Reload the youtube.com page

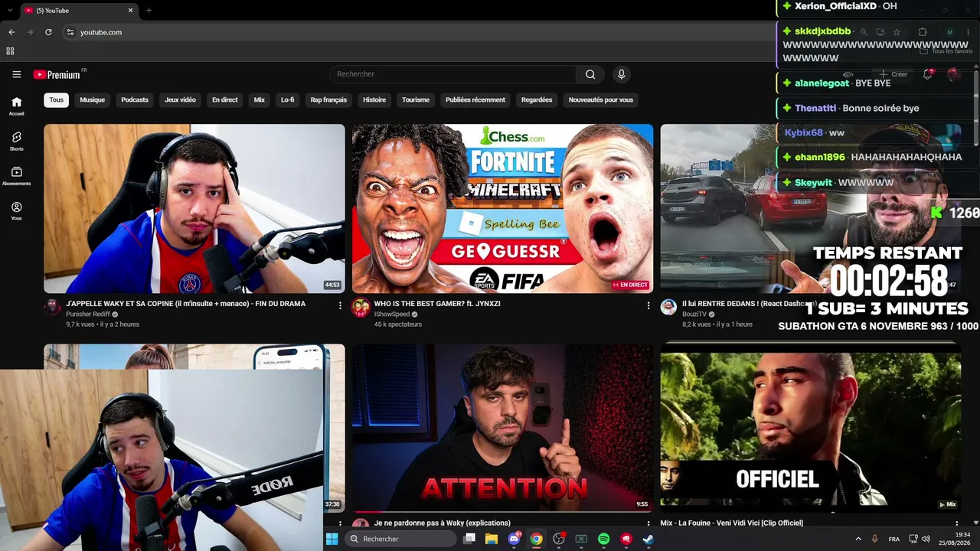(x=48, y=32)
